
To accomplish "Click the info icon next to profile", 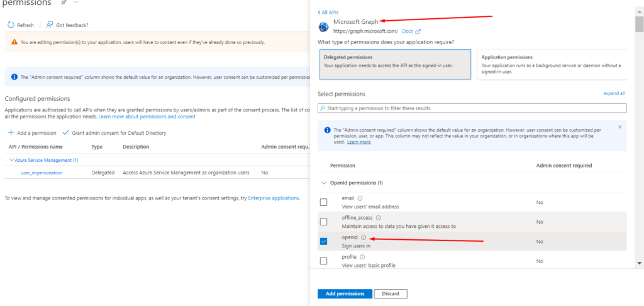I will point(362,257).
